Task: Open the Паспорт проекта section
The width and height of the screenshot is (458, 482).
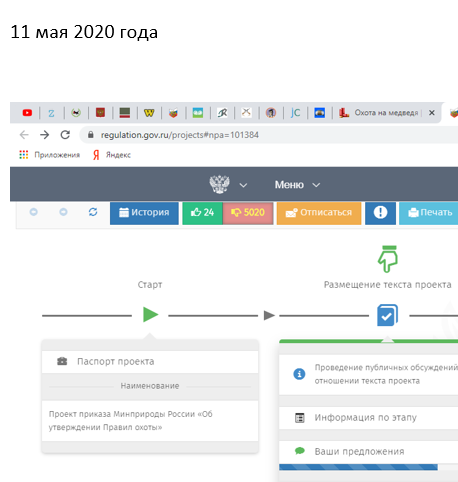Action: [x=150, y=362]
